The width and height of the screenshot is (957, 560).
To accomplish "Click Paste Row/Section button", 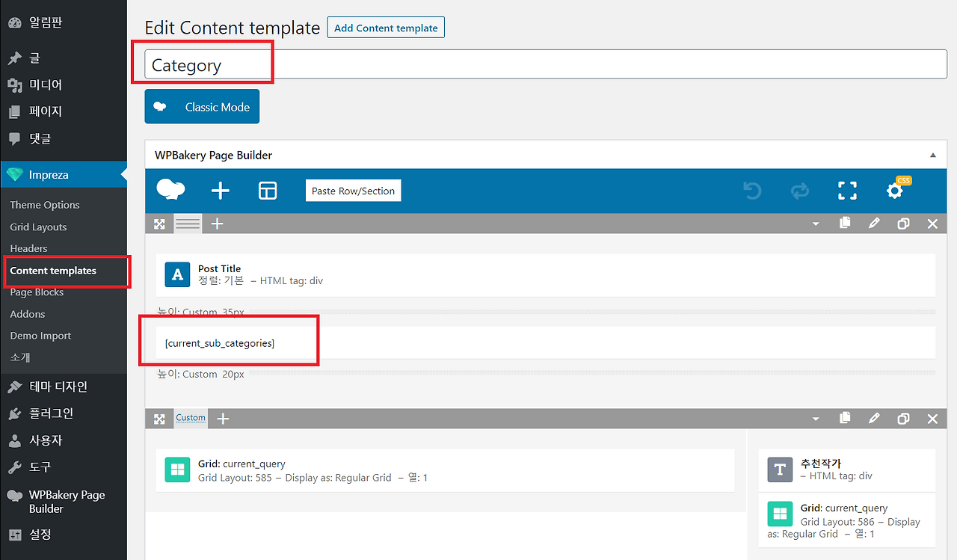I will 353,191.
